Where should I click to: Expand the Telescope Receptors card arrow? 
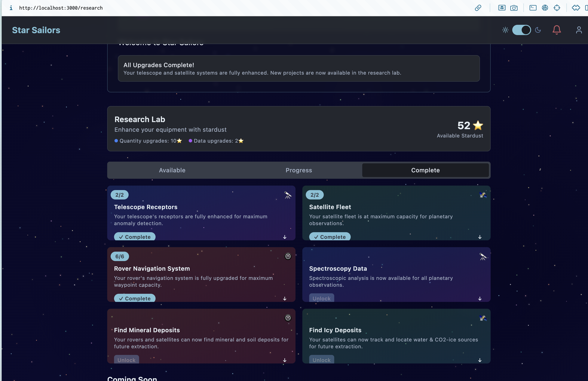click(x=285, y=237)
